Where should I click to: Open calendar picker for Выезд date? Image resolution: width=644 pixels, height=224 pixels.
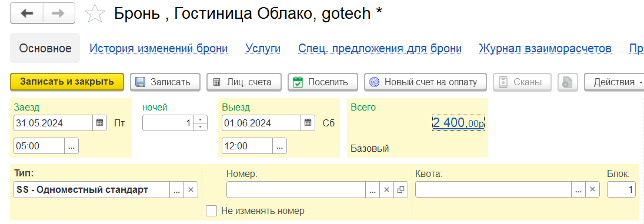[x=308, y=123]
